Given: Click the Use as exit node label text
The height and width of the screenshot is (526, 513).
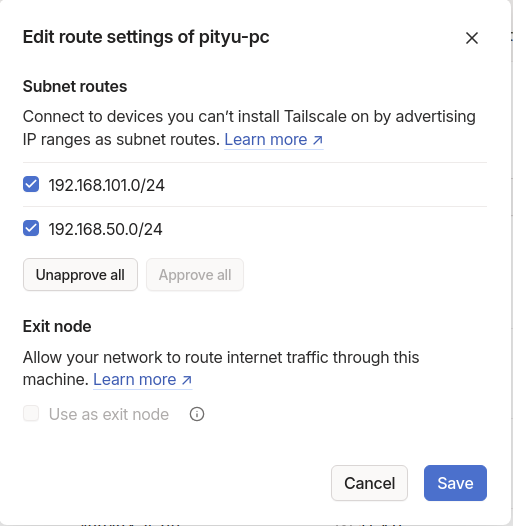Looking at the screenshot, I should pyautogui.click(x=109, y=414).
